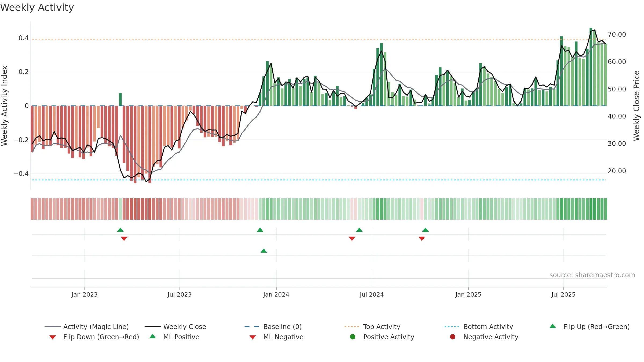This screenshot has height=362, width=644.
Task: Toggle Top Activity legend entry
Action: coord(372,327)
